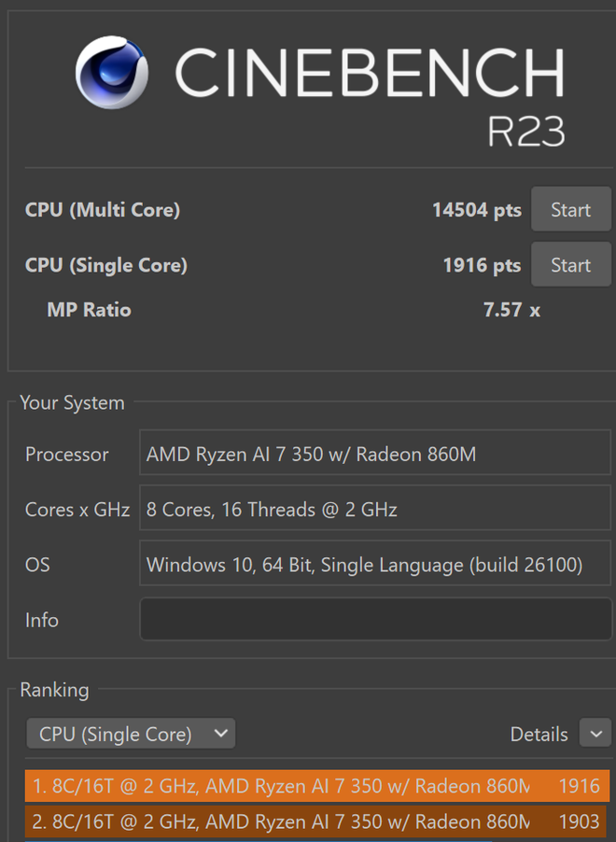Click the MP Ratio label

(89, 310)
